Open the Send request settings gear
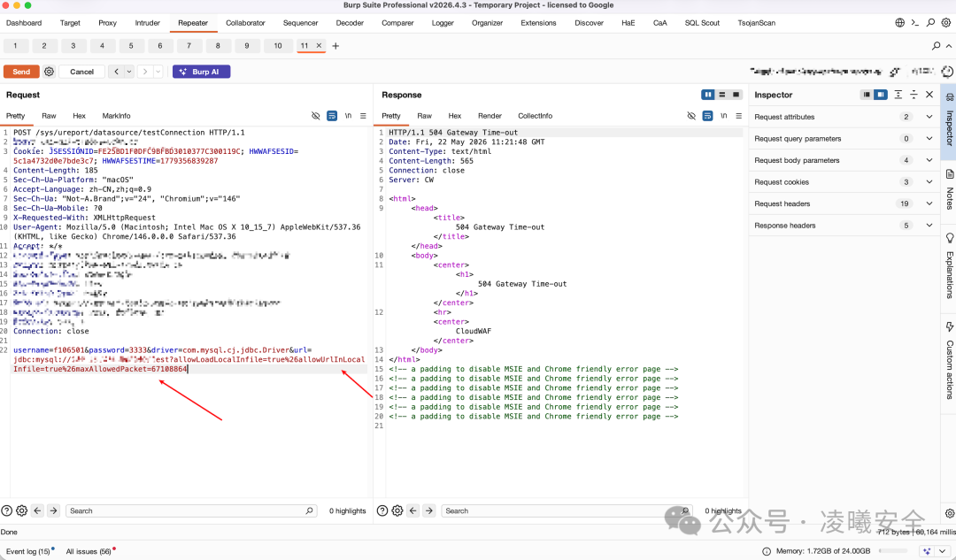Viewport: 956px width, 560px height. pyautogui.click(x=50, y=72)
